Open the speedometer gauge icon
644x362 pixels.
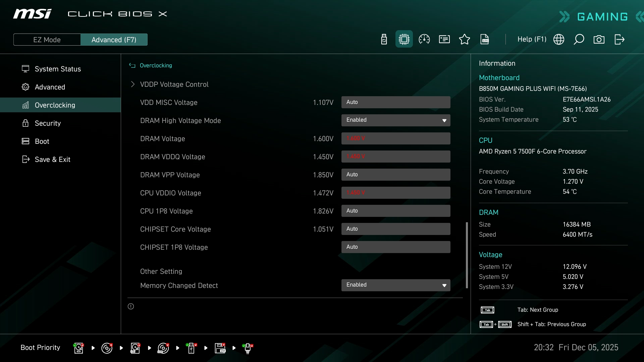(x=424, y=39)
